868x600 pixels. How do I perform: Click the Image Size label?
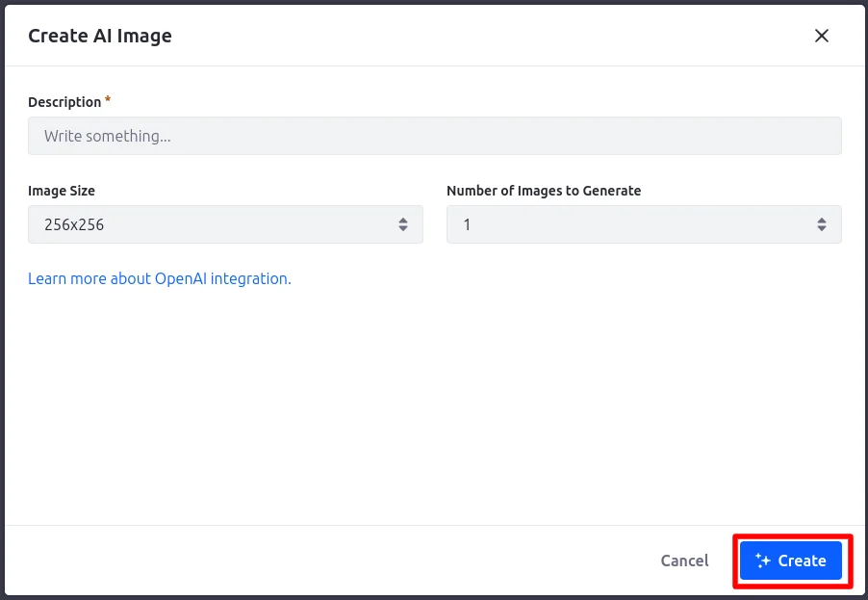[x=62, y=191]
